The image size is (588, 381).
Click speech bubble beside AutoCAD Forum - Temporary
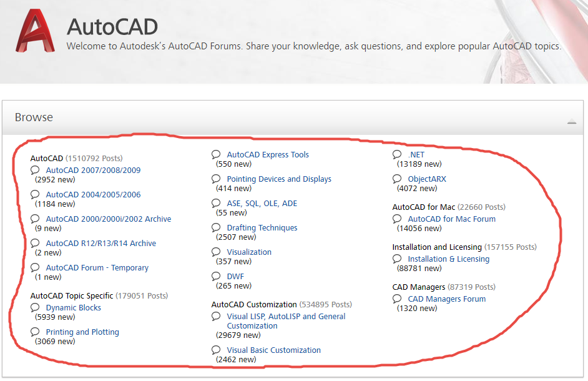tap(35, 268)
